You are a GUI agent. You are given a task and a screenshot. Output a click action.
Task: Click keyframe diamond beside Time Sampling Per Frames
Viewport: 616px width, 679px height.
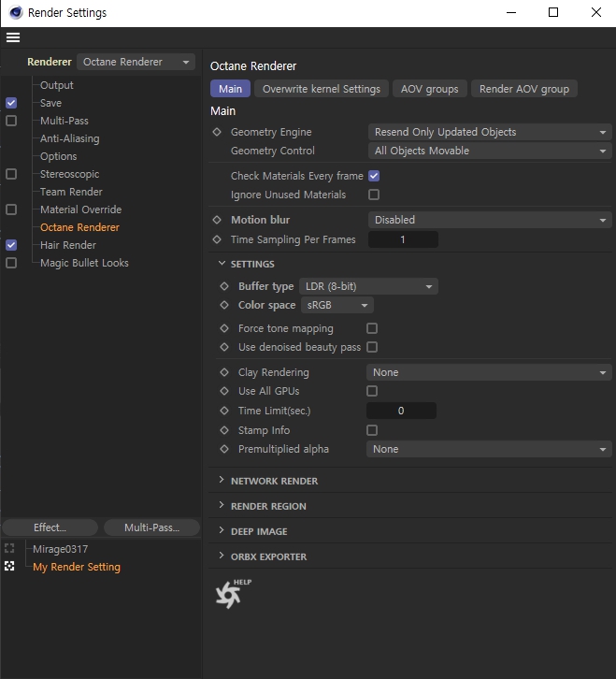pyautogui.click(x=217, y=239)
